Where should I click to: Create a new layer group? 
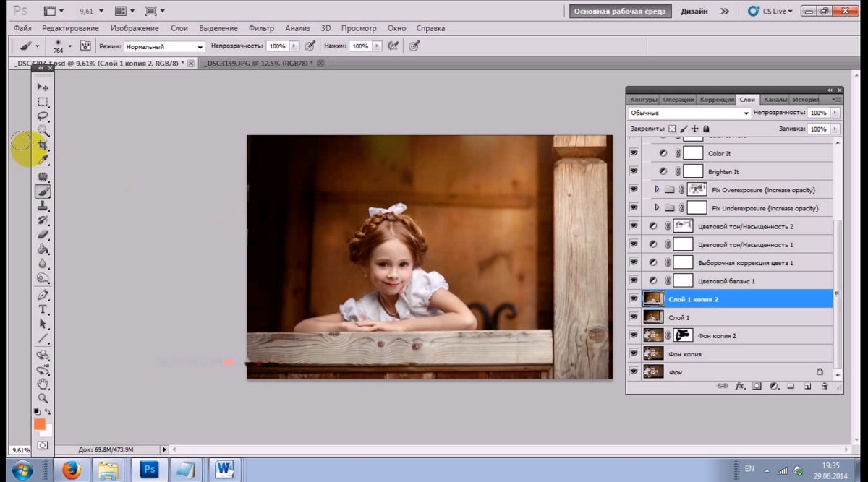[x=791, y=387]
